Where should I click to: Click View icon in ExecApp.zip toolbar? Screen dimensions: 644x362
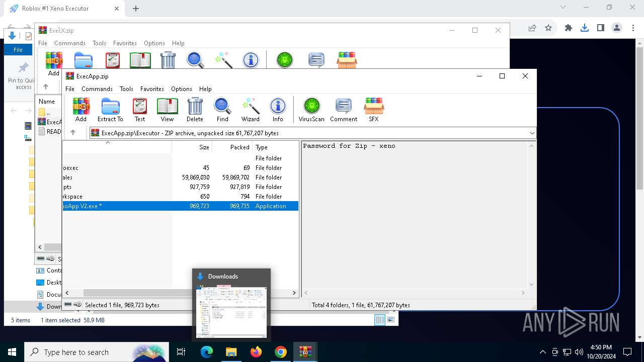[x=167, y=110]
